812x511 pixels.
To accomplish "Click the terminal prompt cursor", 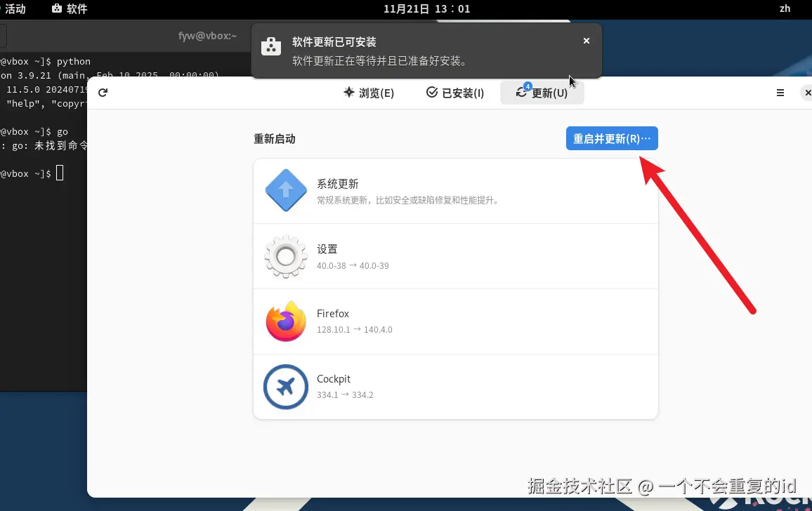I will [60, 173].
